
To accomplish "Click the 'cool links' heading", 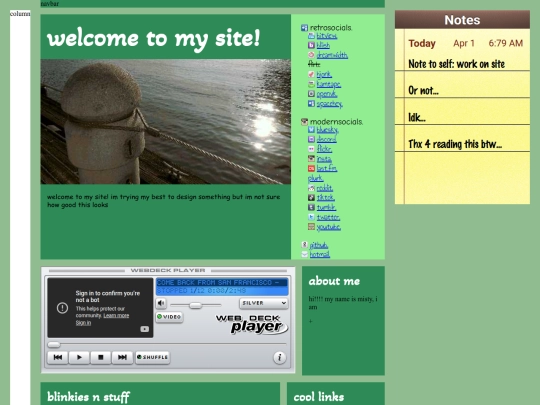I will coord(319,397).
